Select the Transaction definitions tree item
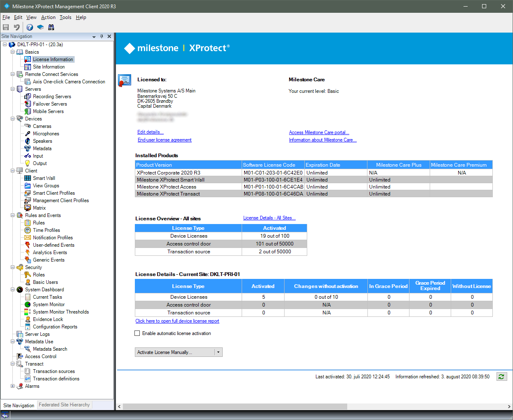The width and height of the screenshot is (513, 420). point(56,379)
